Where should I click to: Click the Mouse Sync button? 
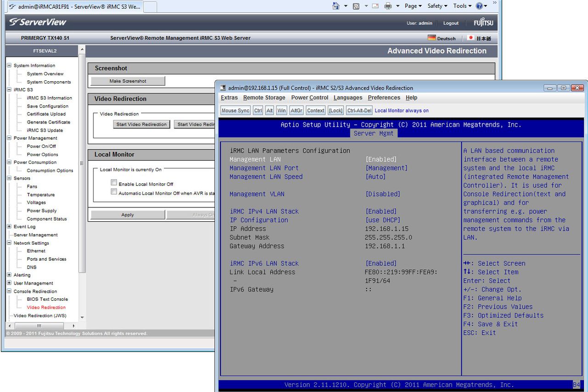tap(236, 111)
